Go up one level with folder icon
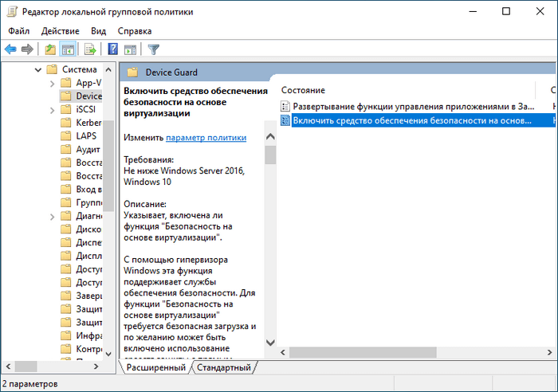The width and height of the screenshot is (558, 392). click(x=50, y=49)
